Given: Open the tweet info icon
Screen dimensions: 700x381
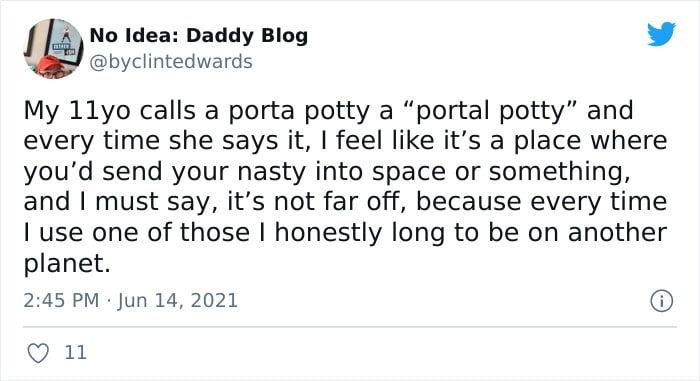Looking at the screenshot, I should [661, 301].
